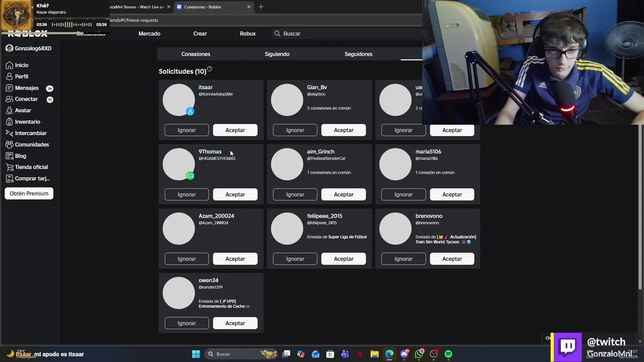Image resolution: width=644 pixels, height=362 pixels.
Task: Ignore aim_Grinch's connection request
Action: pyautogui.click(x=295, y=195)
